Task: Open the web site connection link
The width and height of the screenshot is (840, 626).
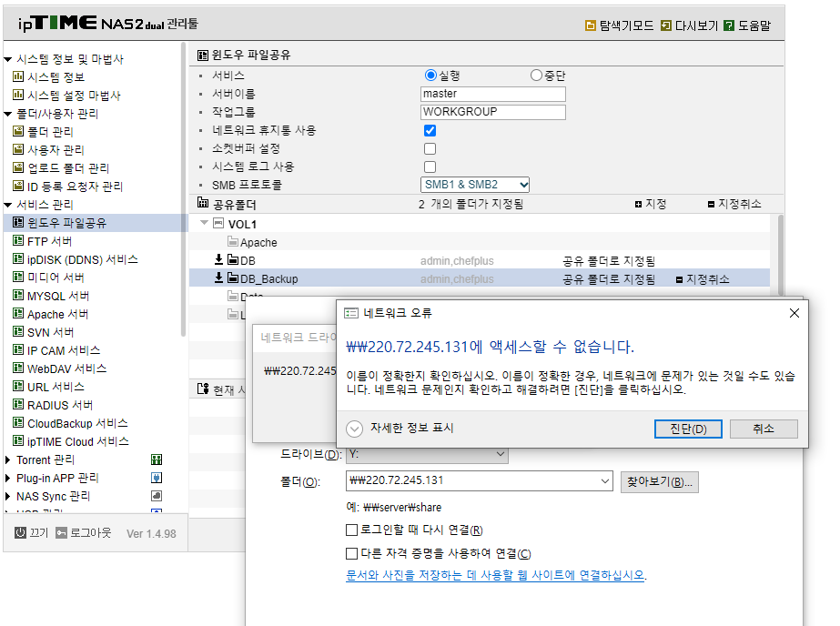Action: (x=495, y=575)
